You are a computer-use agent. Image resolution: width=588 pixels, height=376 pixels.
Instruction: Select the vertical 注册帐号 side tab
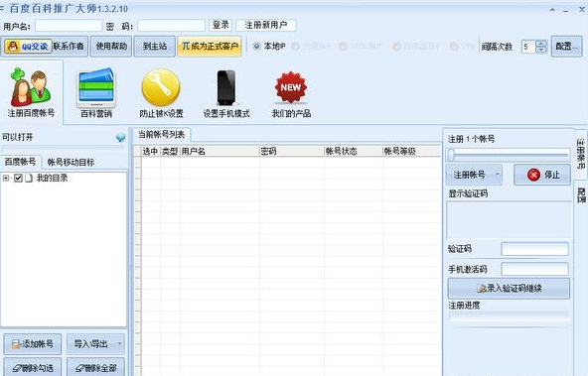[580, 154]
